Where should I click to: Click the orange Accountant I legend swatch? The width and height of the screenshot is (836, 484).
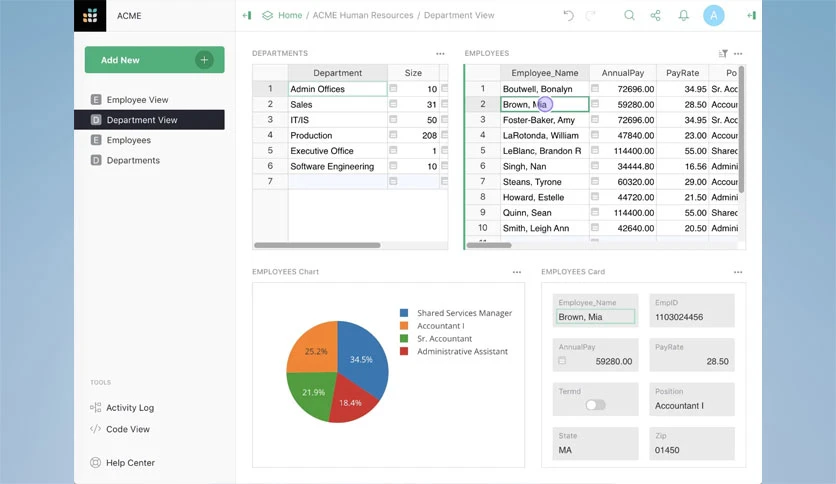(404, 326)
